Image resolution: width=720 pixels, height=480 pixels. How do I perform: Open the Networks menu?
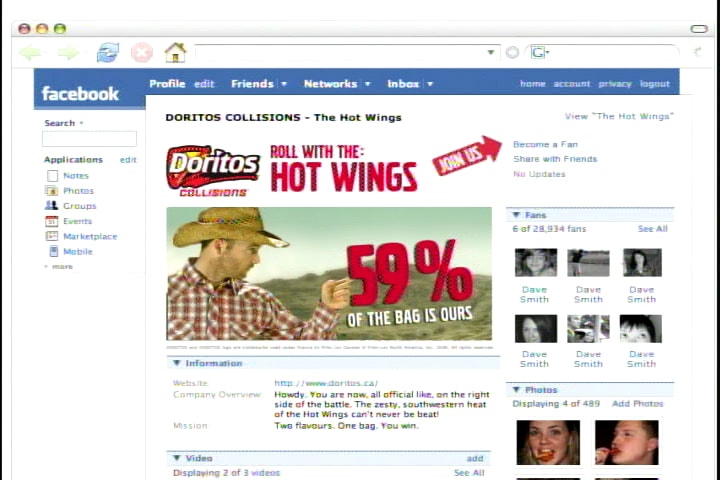[x=330, y=84]
